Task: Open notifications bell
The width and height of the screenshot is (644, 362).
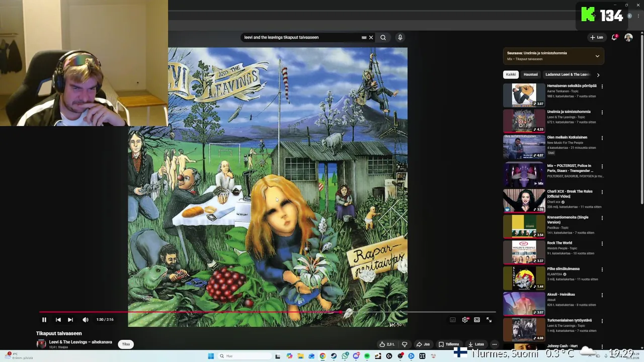Action: [614, 37]
